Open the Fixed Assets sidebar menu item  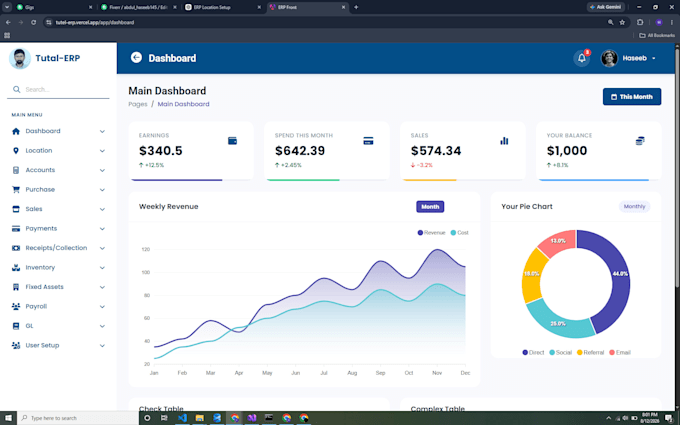(x=58, y=287)
